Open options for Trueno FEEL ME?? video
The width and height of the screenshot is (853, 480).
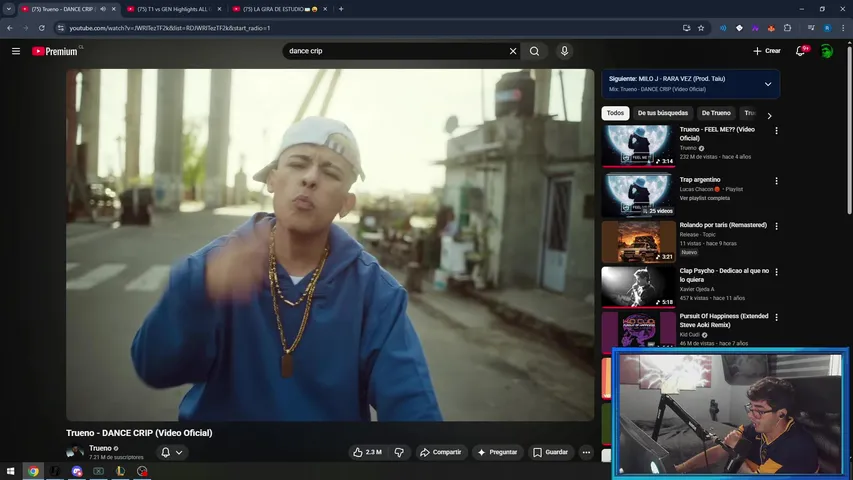point(776,131)
